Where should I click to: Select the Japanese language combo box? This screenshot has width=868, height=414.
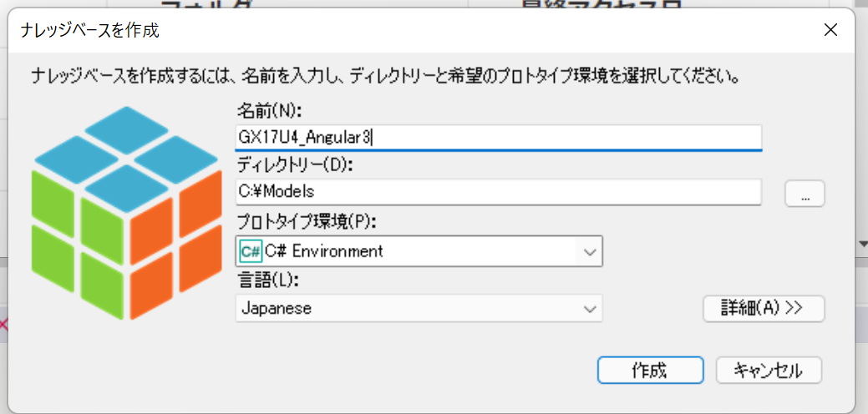click(419, 309)
